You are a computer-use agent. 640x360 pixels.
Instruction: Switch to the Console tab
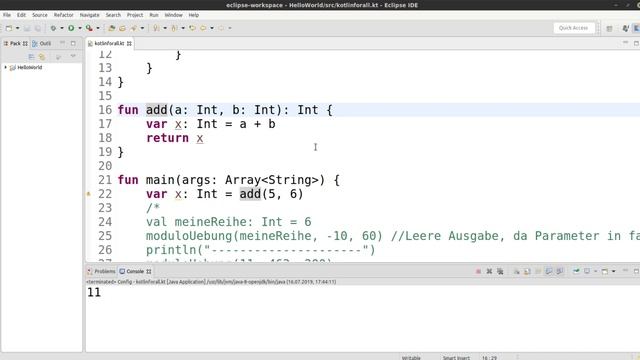coord(135,271)
